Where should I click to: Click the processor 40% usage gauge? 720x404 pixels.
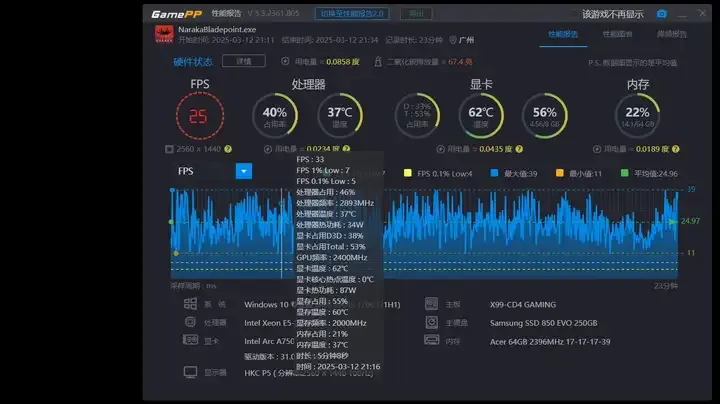pos(275,116)
